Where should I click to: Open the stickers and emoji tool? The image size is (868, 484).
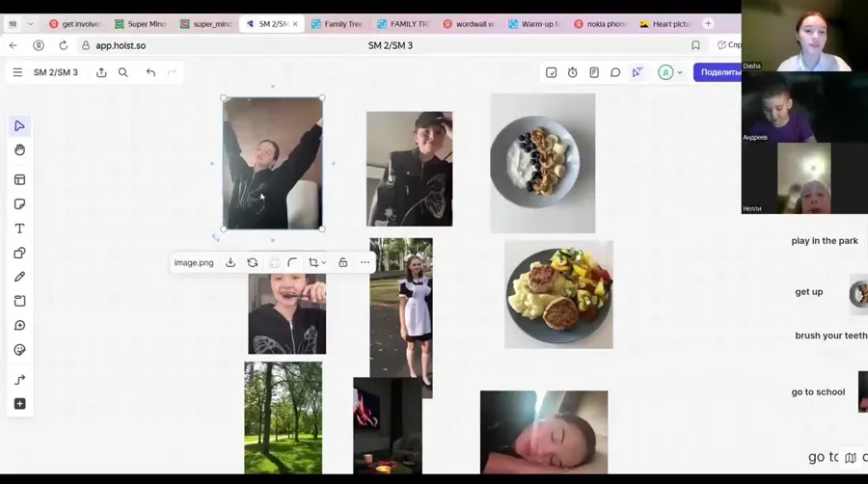pyautogui.click(x=19, y=350)
